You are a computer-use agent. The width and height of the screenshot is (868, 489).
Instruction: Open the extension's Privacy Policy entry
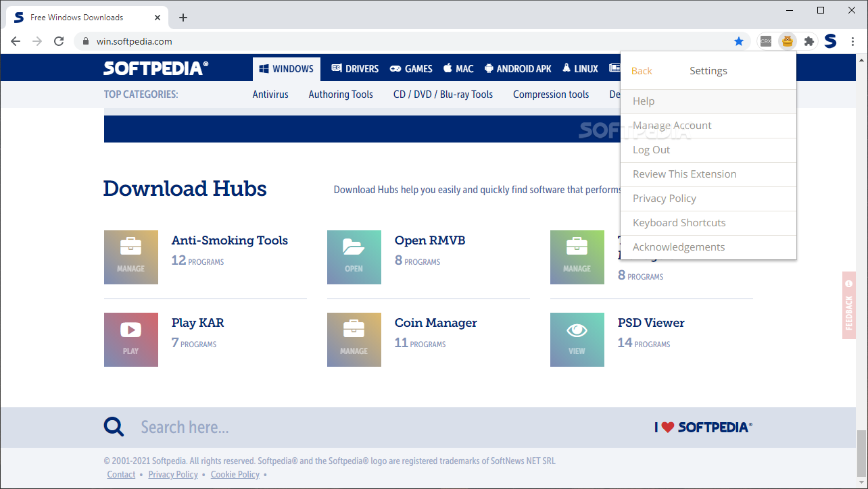(x=708, y=199)
